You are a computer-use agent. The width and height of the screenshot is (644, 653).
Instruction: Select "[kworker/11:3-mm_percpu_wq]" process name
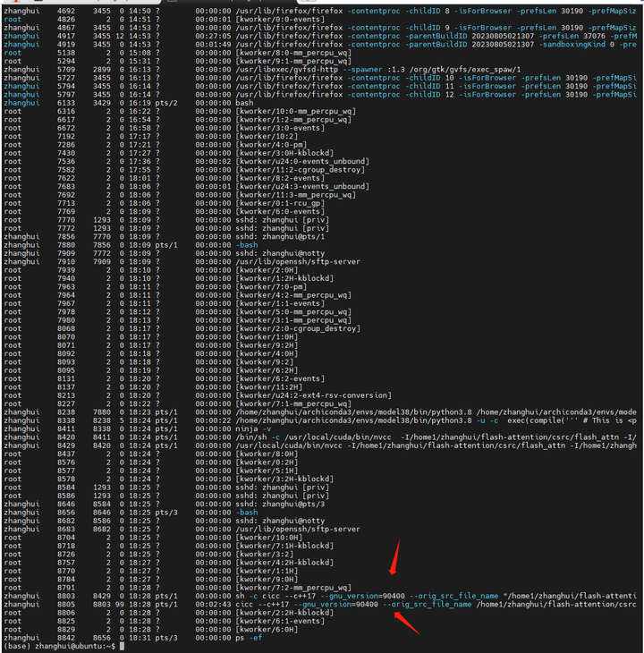pyautogui.click(x=295, y=195)
